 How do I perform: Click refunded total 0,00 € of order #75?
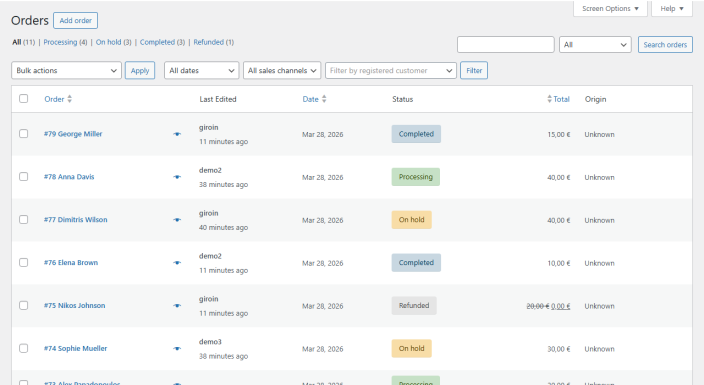tap(561, 306)
